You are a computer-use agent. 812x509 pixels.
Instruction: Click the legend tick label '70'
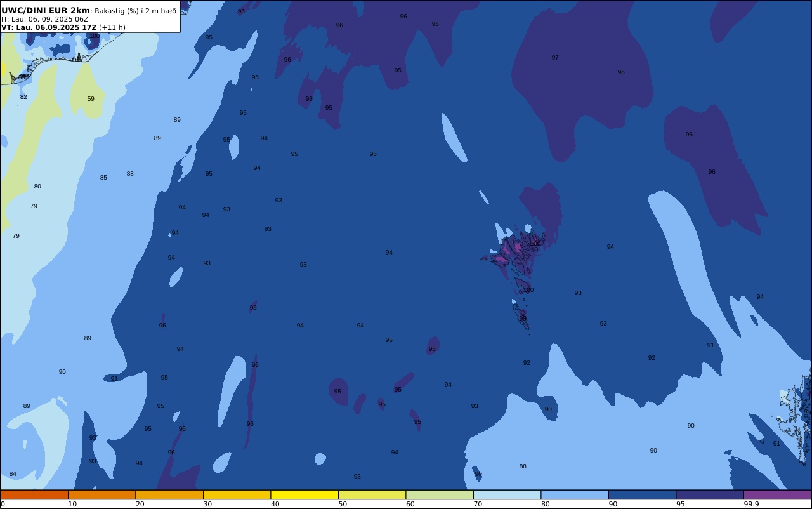click(478, 504)
